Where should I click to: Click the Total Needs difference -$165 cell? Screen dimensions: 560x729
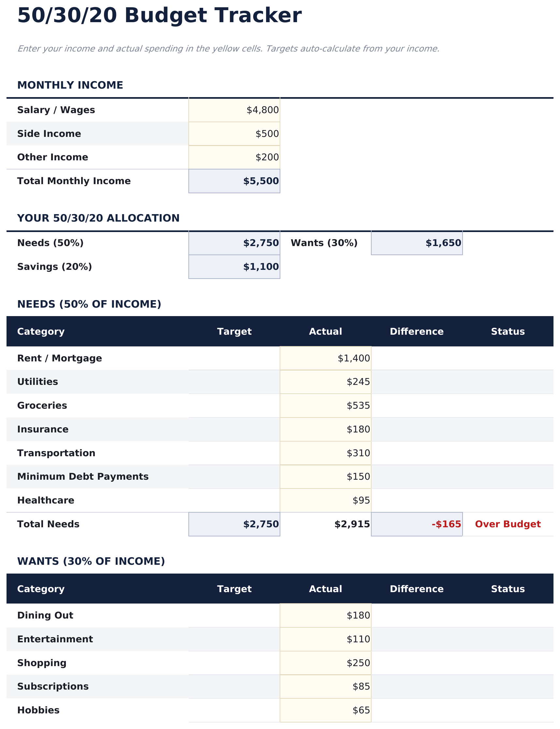pos(417,524)
